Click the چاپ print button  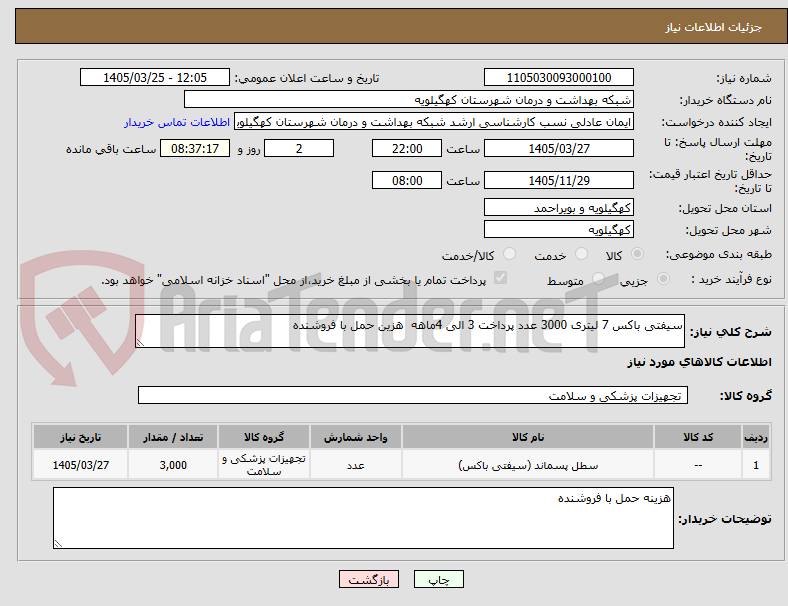point(439,579)
